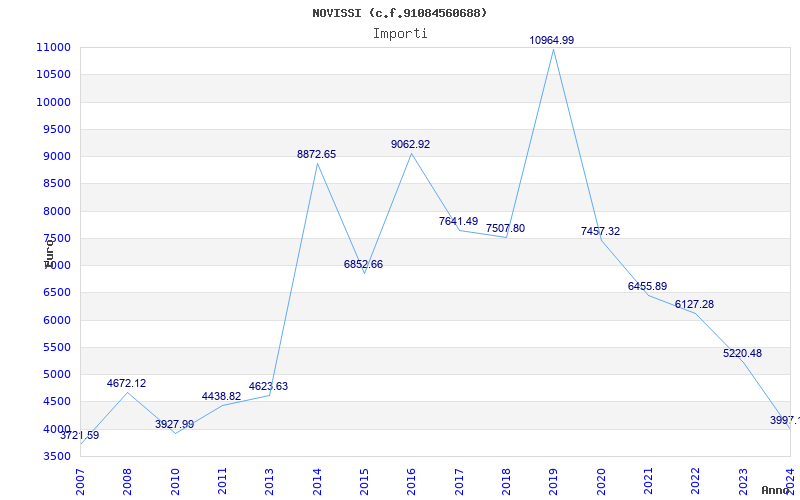Image resolution: width=800 pixels, height=500 pixels.
Task: Click the 7457.32 data label
Action: [x=600, y=232]
